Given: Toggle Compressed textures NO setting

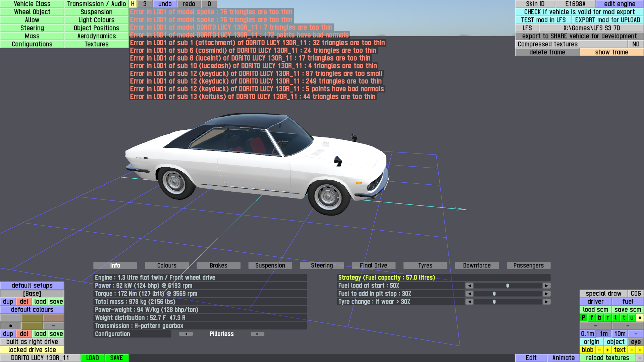Looking at the screenshot, I should coord(635,44).
